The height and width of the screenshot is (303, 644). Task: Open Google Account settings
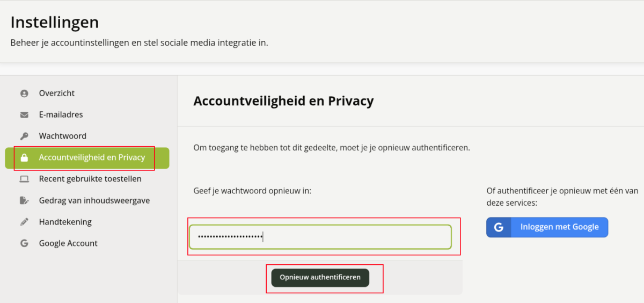click(68, 243)
